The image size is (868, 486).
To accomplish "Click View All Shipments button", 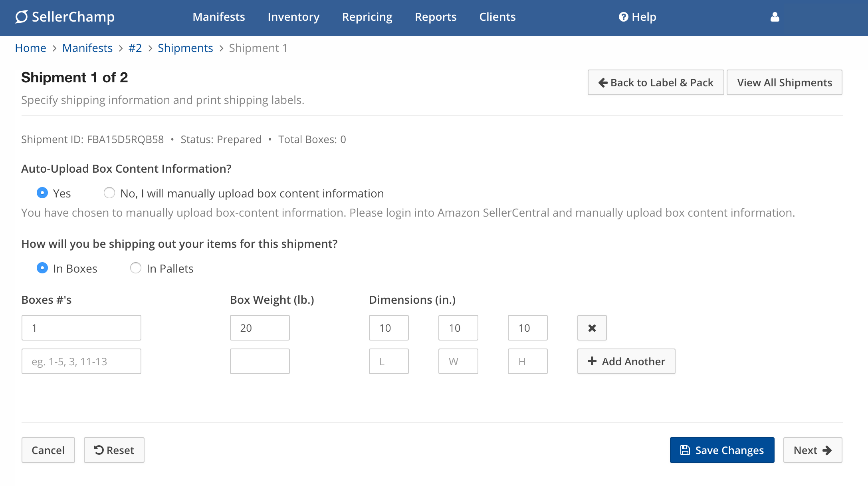I will click(784, 82).
